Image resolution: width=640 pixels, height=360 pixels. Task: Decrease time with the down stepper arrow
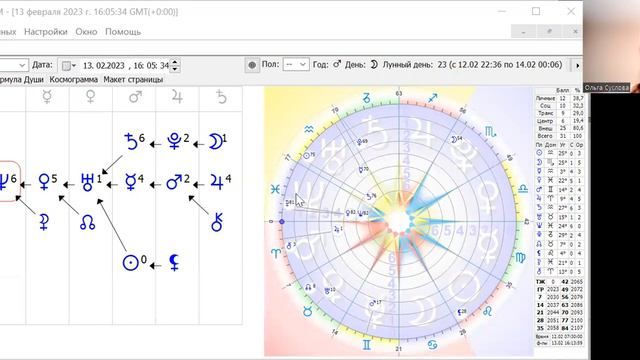point(175,69)
